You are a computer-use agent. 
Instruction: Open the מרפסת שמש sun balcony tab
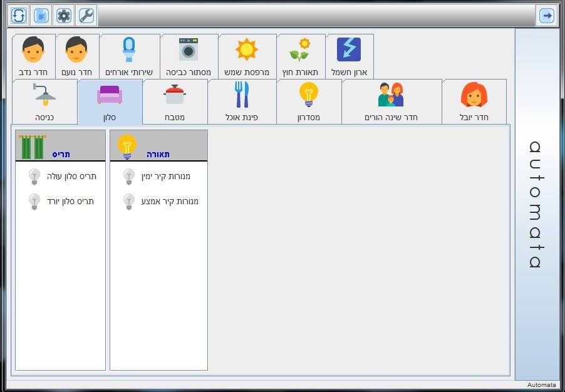pos(247,56)
